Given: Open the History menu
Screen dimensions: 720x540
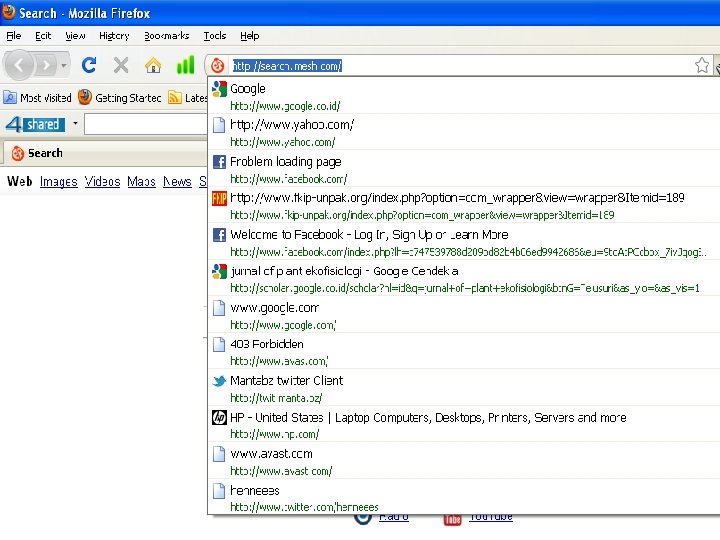Looking at the screenshot, I should [x=114, y=36].
